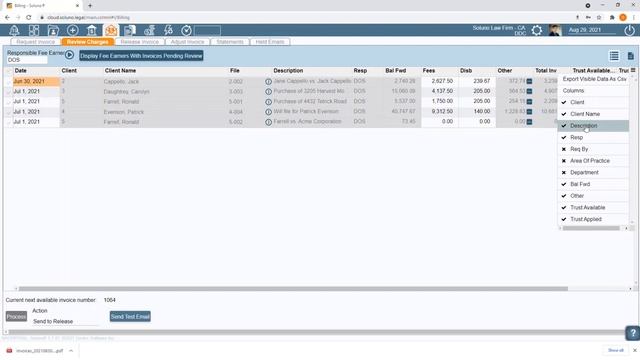Viewport: 640px width, 360px height.
Task: Switch to the Release Invoice tab
Action: pos(140,42)
